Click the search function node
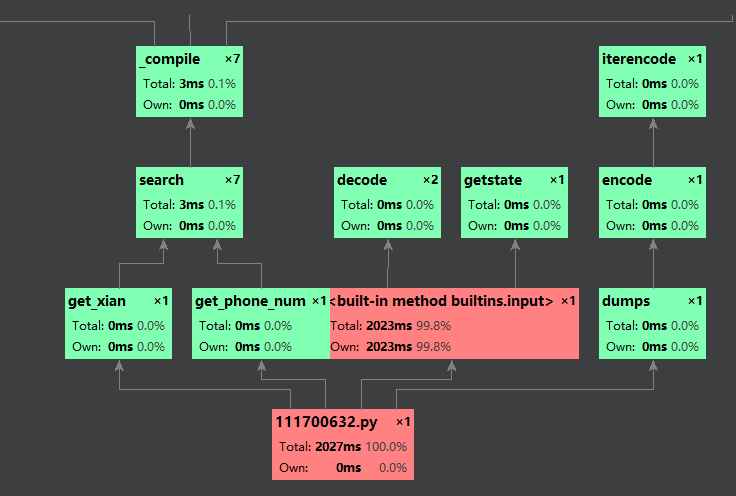The height and width of the screenshot is (496, 736). [x=189, y=201]
